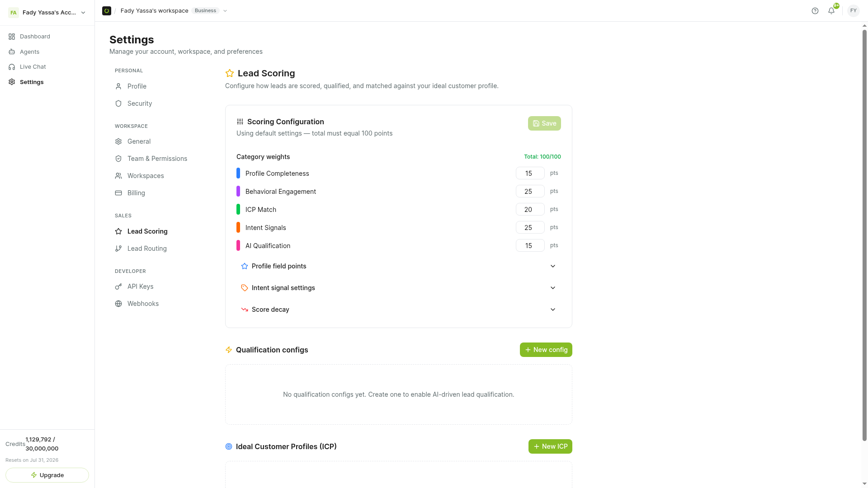Open Team & Permissions settings
Viewport: 868px width, 488px height.
(157, 159)
